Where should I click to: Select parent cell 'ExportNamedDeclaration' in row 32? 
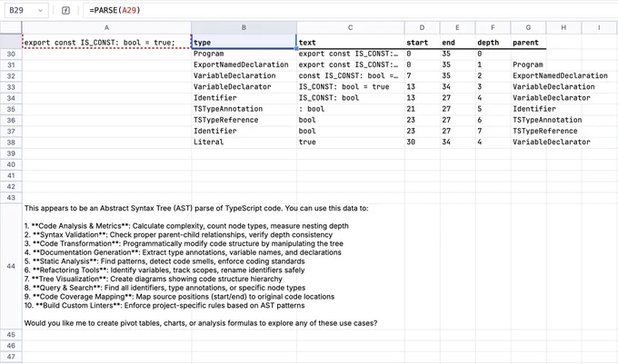(x=529, y=76)
